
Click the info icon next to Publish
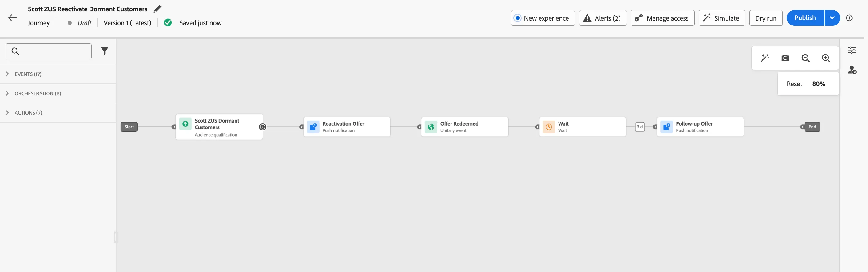pos(849,18)
